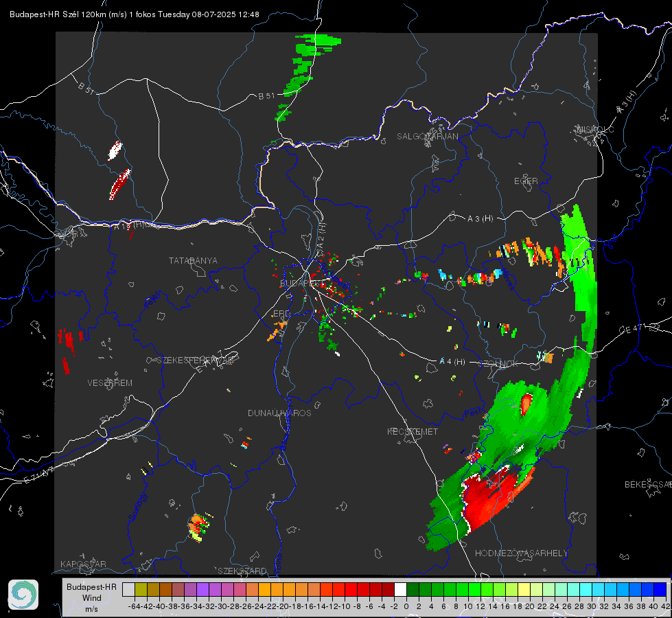The width and height of the screenshot is (672, 618).
Task: Click the ÉRD town label
Action: point(281,314)
